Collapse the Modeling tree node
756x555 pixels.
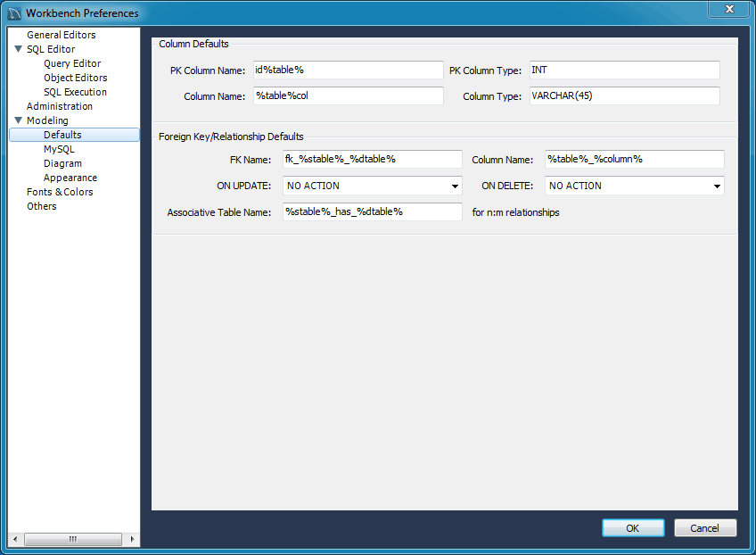(x=19, y=120)
